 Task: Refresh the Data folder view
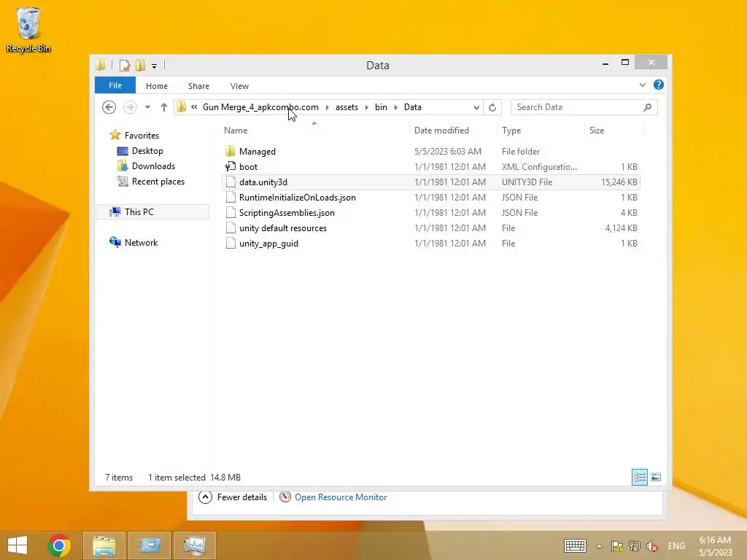pos(492,108)
